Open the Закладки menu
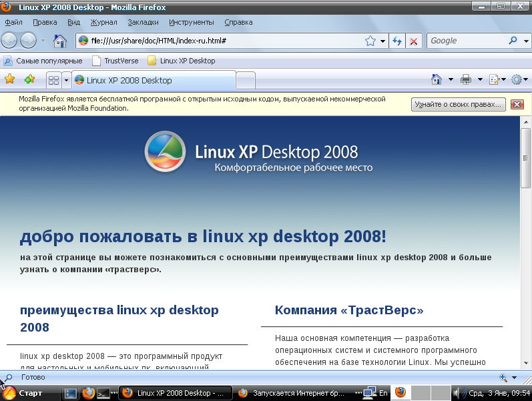Viewport: 532px width, 401px height. (143, 23)
